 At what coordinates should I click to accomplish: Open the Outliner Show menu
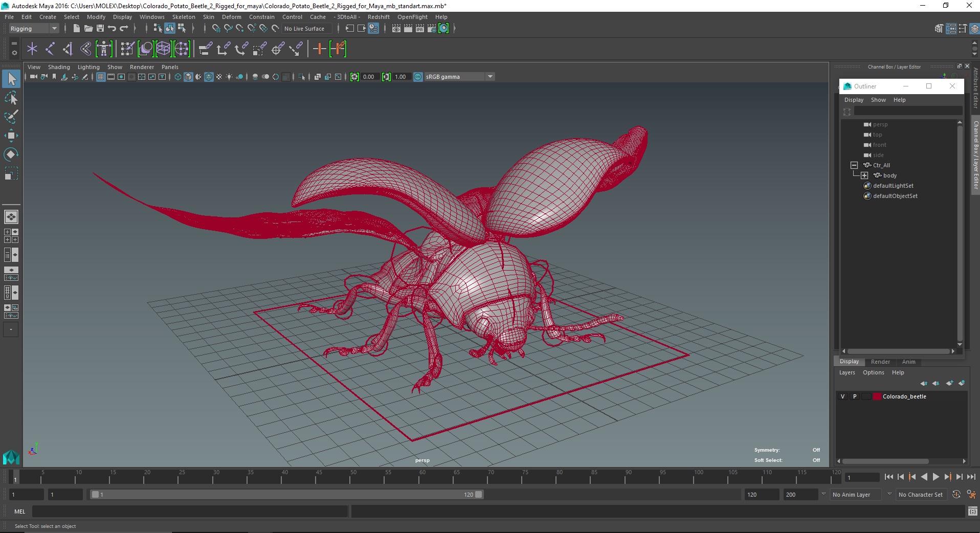tap(878, 100)
